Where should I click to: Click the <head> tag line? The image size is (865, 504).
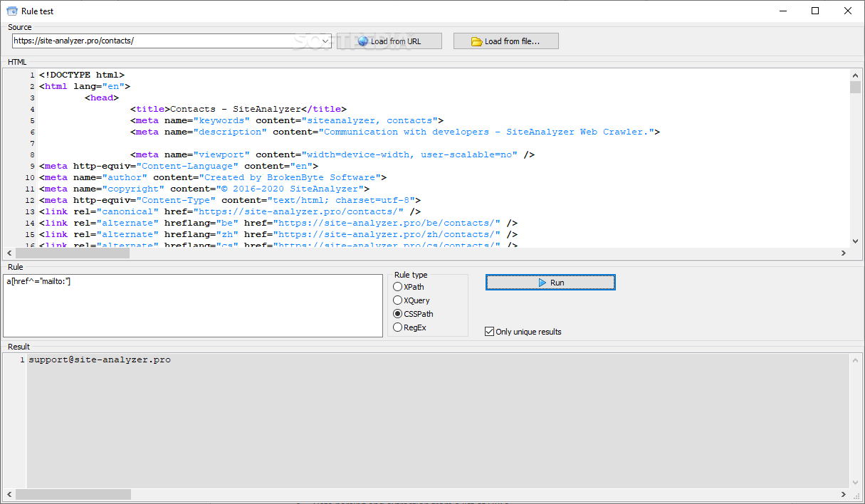[x=102, y=98]
